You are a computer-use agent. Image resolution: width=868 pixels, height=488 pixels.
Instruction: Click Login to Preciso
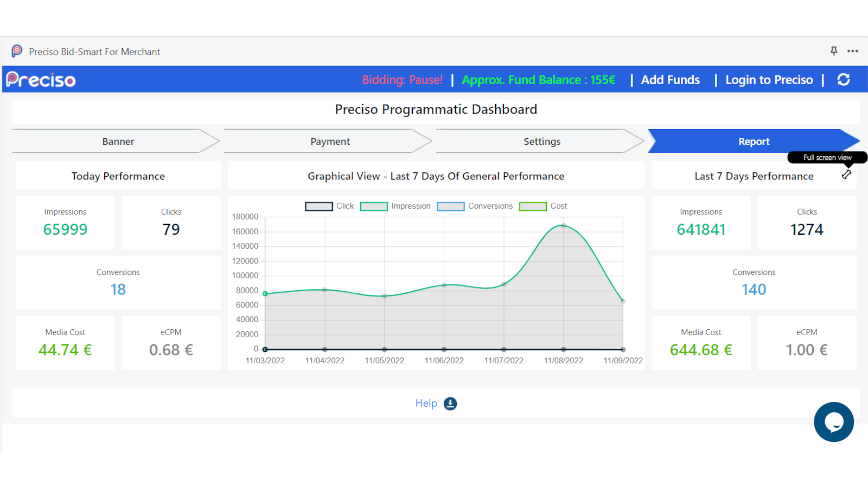[769, 80]
